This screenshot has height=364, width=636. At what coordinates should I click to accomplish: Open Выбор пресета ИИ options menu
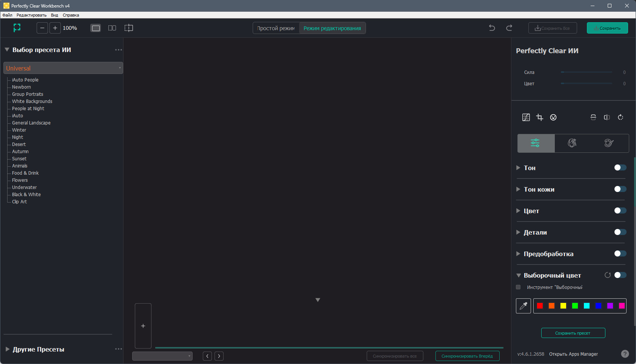pyautogui.click(x=119, y=50)
